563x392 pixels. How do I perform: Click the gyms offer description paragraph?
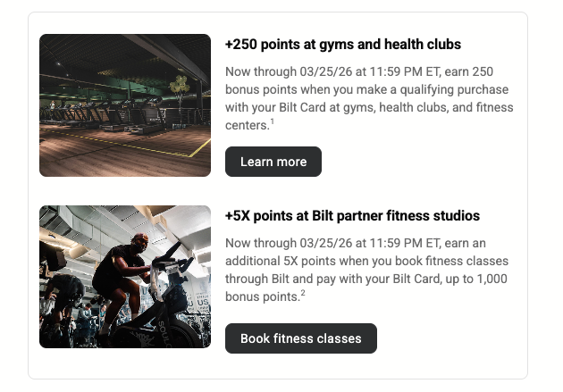coord(369,98)
